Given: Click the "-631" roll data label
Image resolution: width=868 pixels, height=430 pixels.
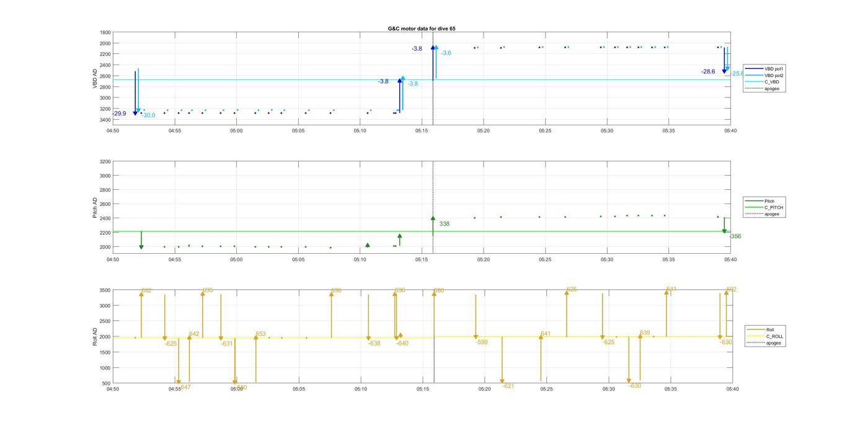Looking at the screenshot, I should tap(227, 344).
